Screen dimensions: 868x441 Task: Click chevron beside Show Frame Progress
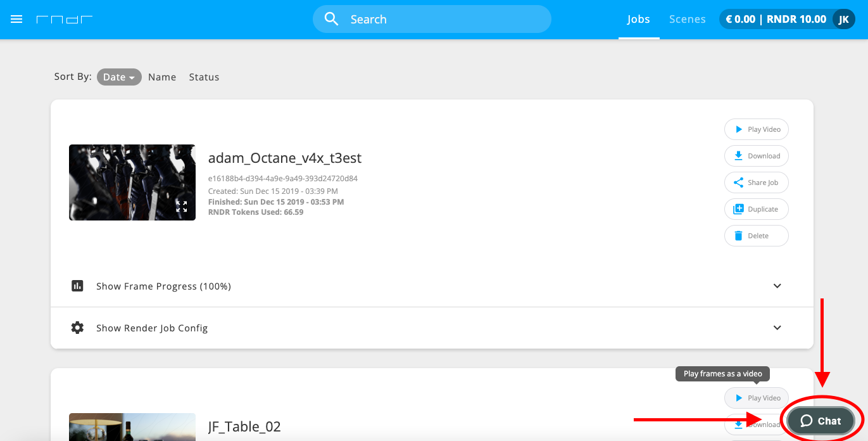[x=777, y=286]
